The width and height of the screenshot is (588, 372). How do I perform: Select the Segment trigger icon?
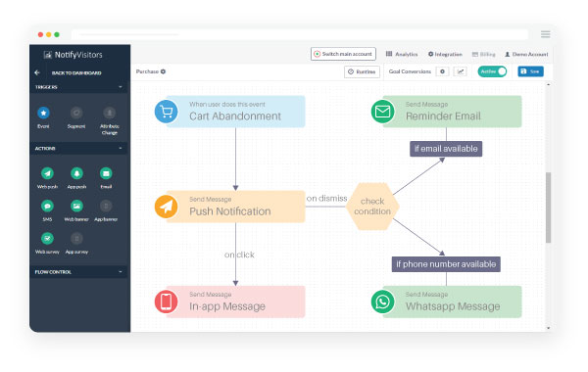(x=76, y=113)
